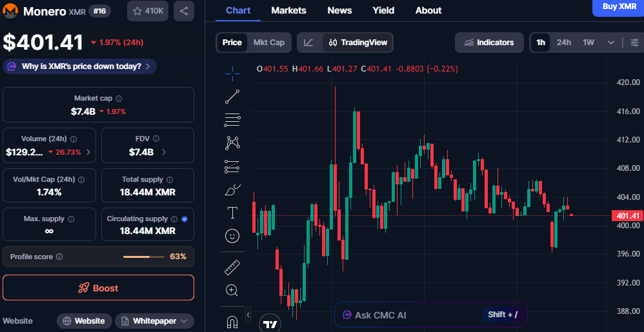Expand the 24h volume details arrow

[88, 153]
